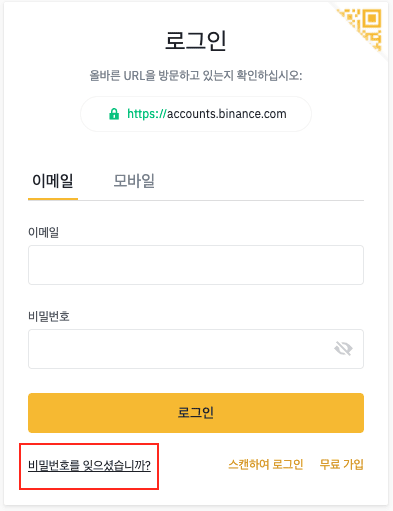The height and width of the screenshot is (511, 393).
Task: Open the QR code login corner icon
Action: (363, 28)
